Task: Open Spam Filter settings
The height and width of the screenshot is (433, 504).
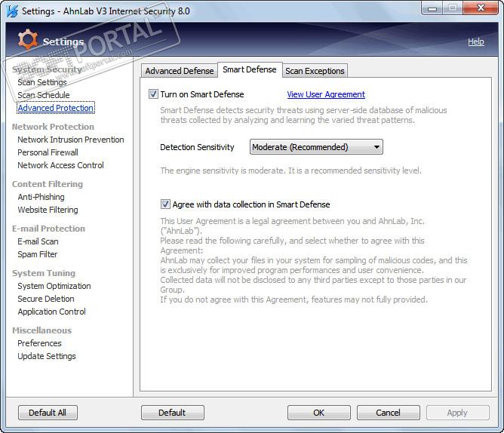Action: click(x=37, y=254)
